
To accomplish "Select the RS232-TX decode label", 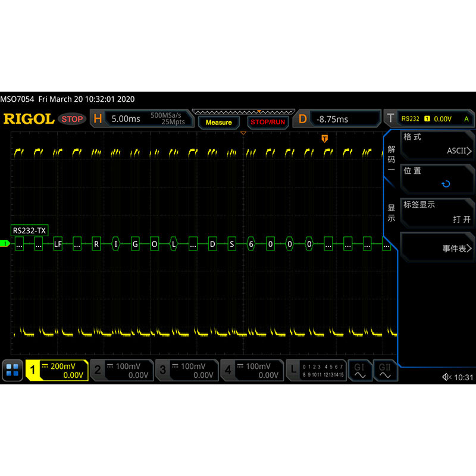I will click(29, 230).
